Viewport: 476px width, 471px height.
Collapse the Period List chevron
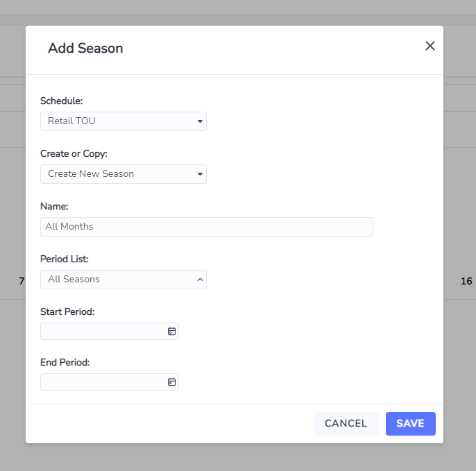(200, 280)
